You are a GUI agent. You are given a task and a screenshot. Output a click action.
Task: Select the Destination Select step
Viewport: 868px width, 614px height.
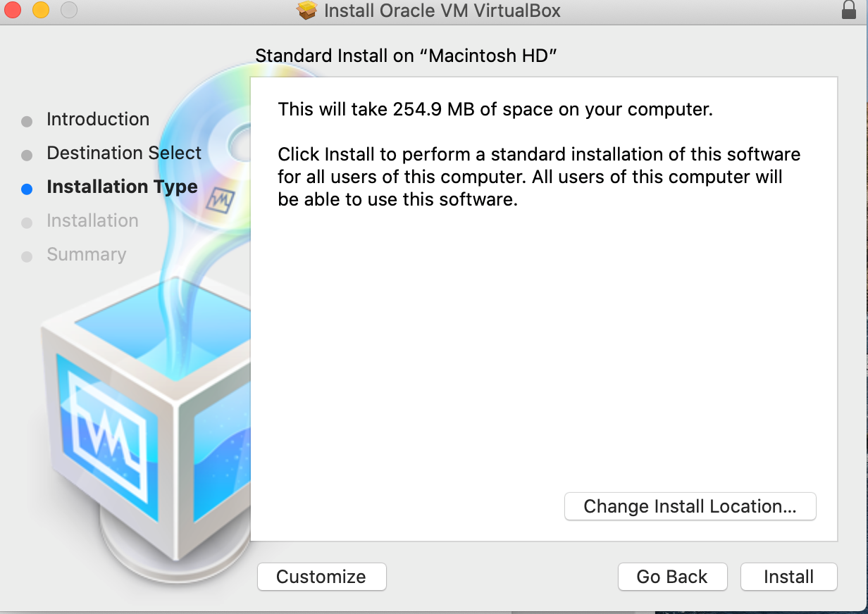click(x=124, y=153)
